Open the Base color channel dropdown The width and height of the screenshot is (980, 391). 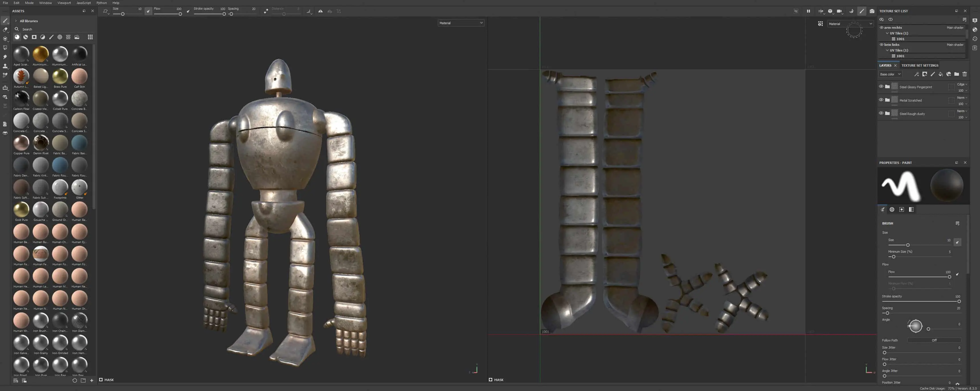(x=890, y=74)
